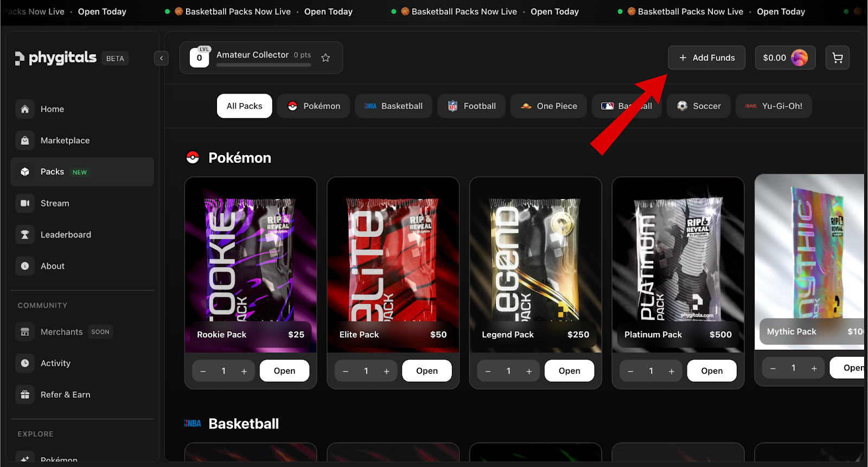Select the Packs cube icon
This screenshot has height=467, width=868.
click(x=25, y=172)
